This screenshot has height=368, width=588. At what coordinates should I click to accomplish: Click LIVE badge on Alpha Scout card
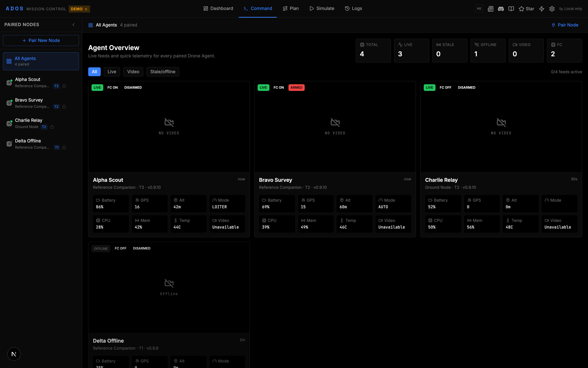point(97,88)
